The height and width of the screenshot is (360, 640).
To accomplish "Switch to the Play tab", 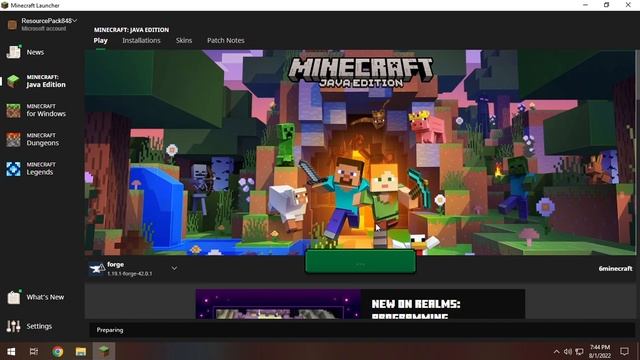I will coord(100,40).
